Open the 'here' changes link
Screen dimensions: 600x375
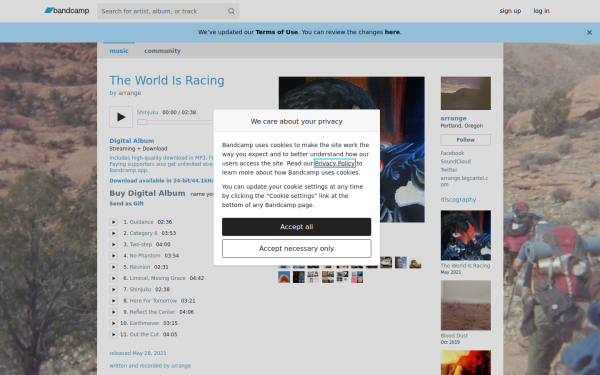pos(392,32)
